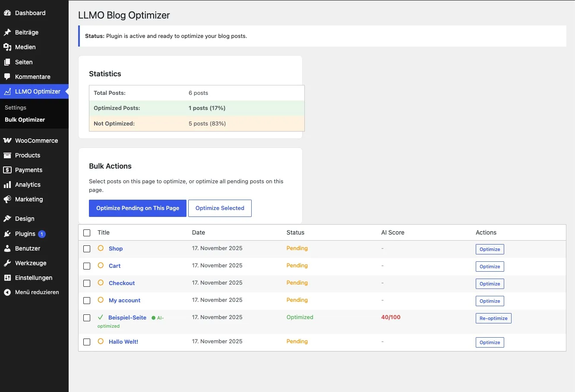
Task: Click the Products archive box icon
Action: pyautogui.click(x=7, y=155)
